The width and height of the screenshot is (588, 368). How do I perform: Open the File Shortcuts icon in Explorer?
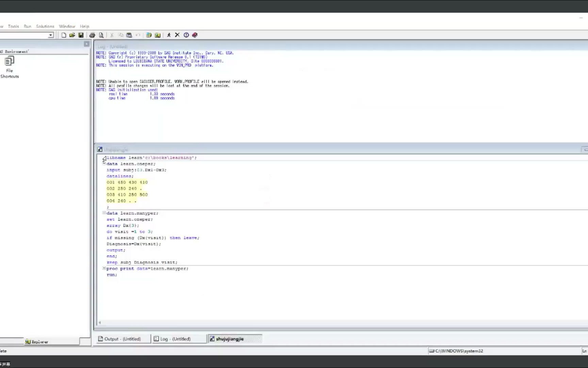pyautogui.click(x=9, y=67)
